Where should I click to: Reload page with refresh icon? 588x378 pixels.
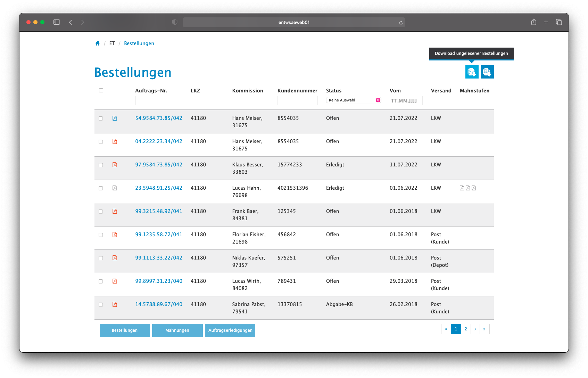click(401, 23)
